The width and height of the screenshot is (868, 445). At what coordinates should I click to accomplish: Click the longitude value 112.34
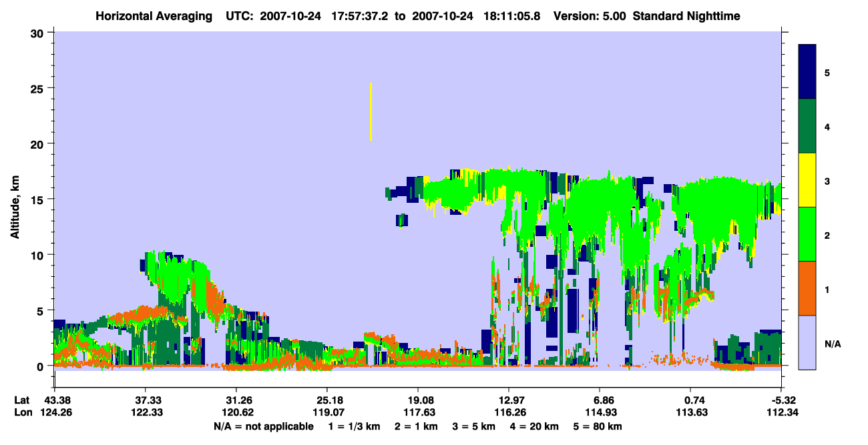[x=781, y=412]
